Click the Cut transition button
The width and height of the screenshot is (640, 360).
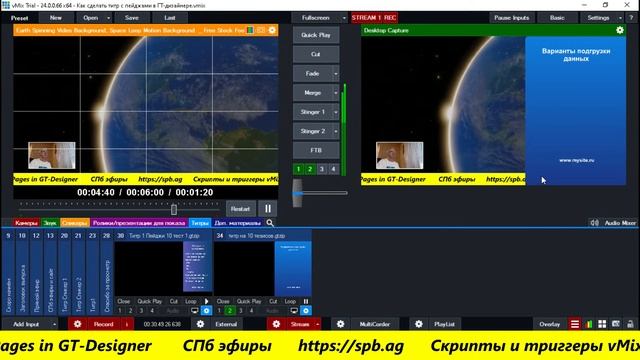coord(316,54)
